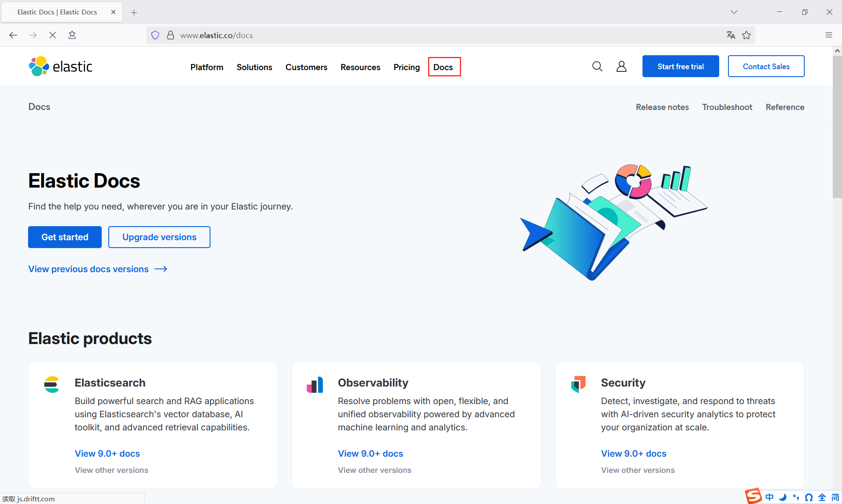Open the user account icon
This screenshot has width=842, height=504.
[x=621, y=67]
